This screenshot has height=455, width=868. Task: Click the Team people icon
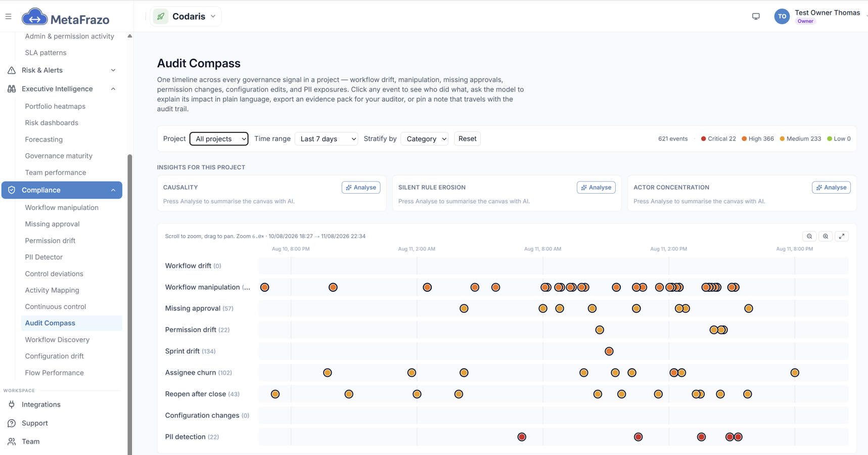click(x=12, y=441)
